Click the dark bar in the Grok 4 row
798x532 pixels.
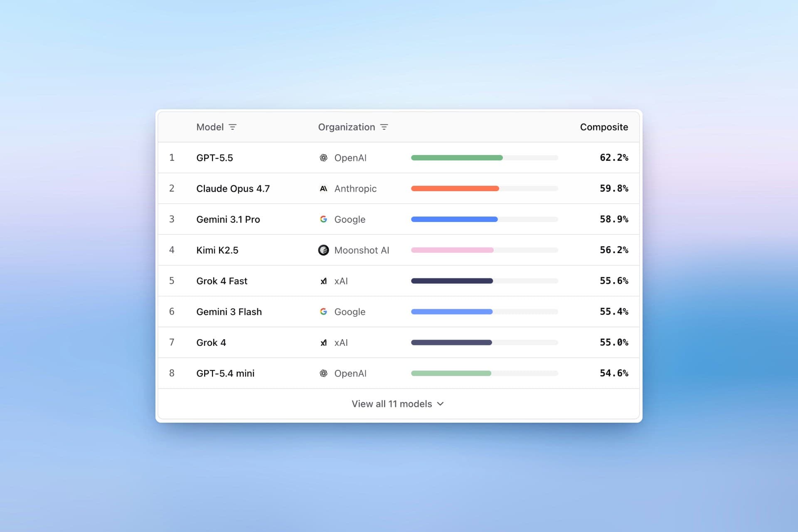(x=451, y=342)
